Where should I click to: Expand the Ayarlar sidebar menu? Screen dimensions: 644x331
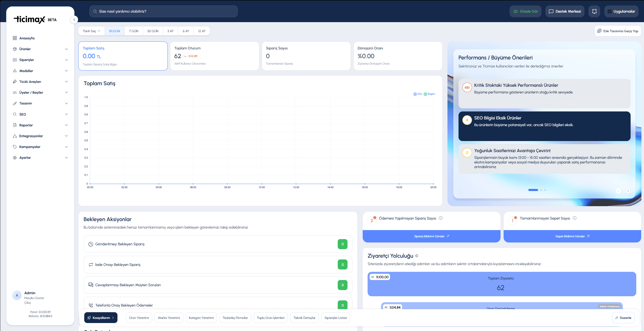pos(40,158)
